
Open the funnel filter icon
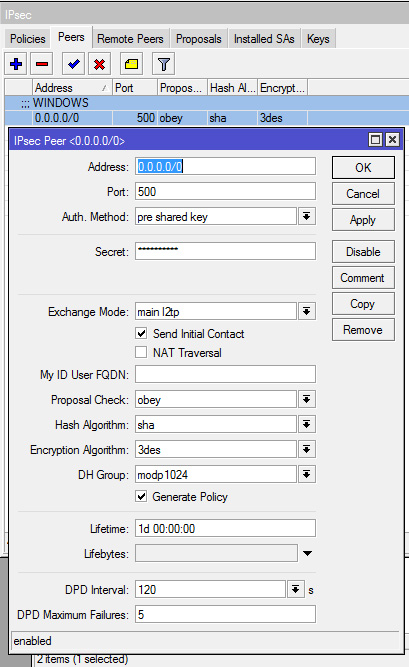coord(163,64)
